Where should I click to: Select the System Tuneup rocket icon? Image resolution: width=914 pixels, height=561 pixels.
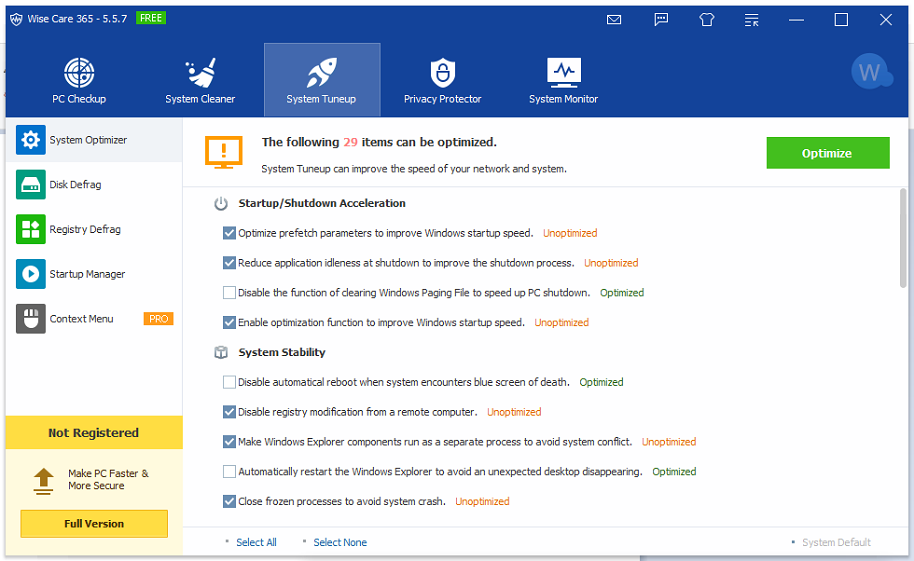pyautogui.click(x=322, y=72)
